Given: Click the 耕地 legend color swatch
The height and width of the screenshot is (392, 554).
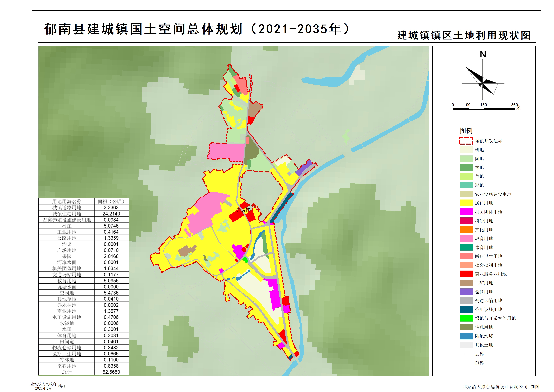Looking at the screenshot, I should [x=466, y=150].
